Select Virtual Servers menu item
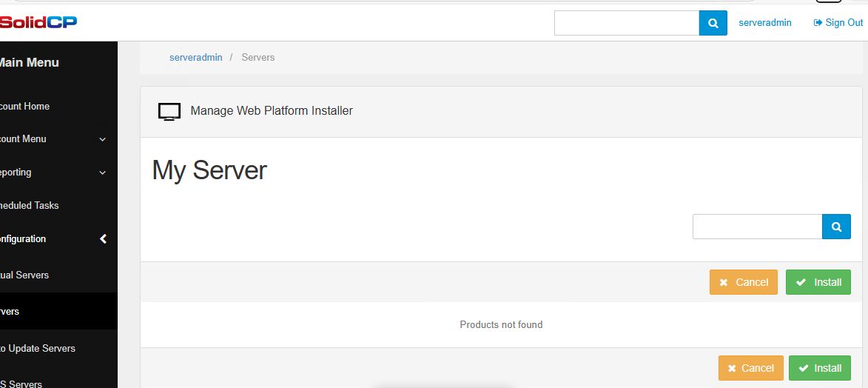Viewport: 868px width, 388px height. coord(25,275)
